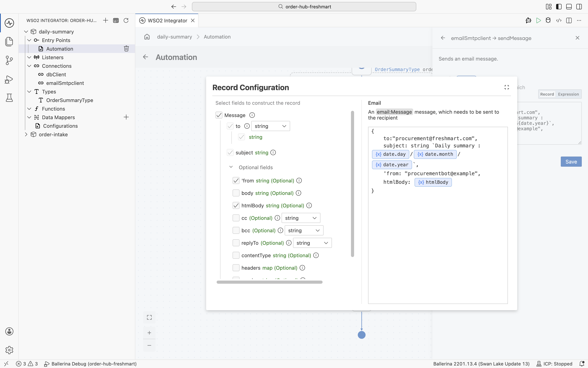Show source code with the code brackets icon
This screenshot has height=368, width=588.
559,20
